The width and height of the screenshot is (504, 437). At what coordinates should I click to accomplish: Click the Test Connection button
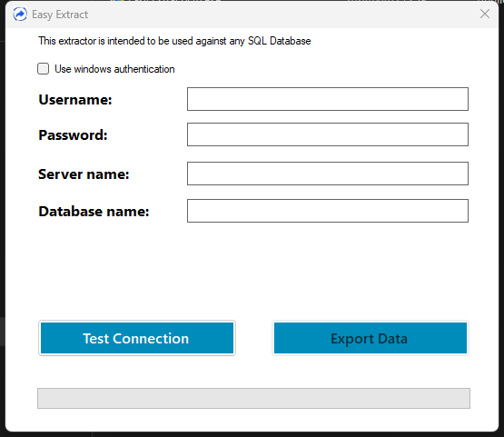[x=137, y=338]
